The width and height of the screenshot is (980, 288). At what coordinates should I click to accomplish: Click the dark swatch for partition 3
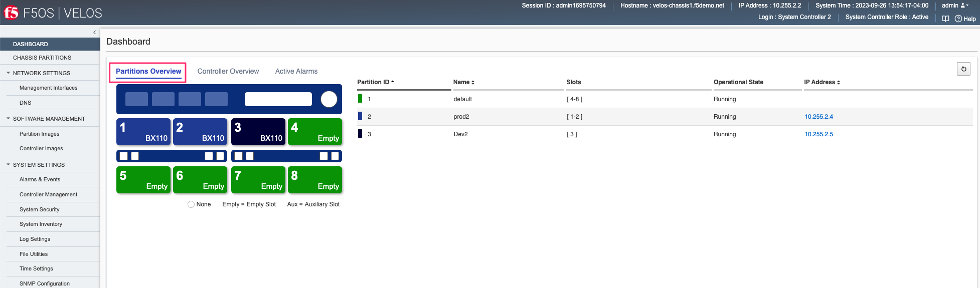(360, 134)
